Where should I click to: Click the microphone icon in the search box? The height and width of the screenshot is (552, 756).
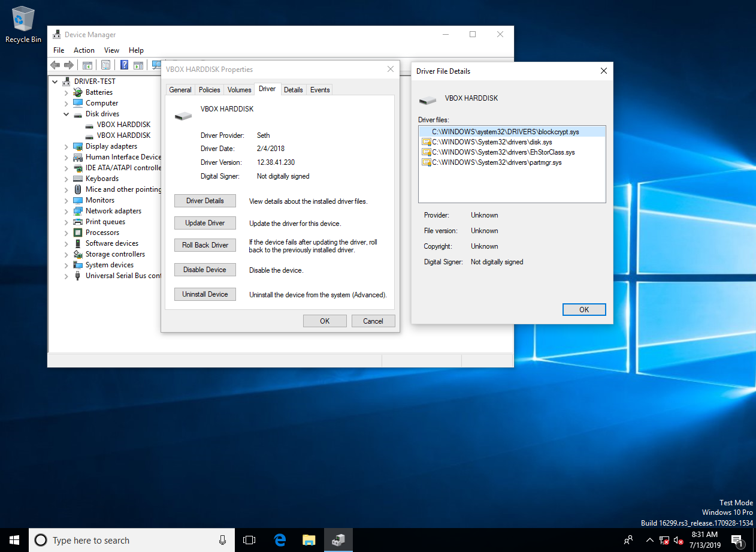(222, 540)
